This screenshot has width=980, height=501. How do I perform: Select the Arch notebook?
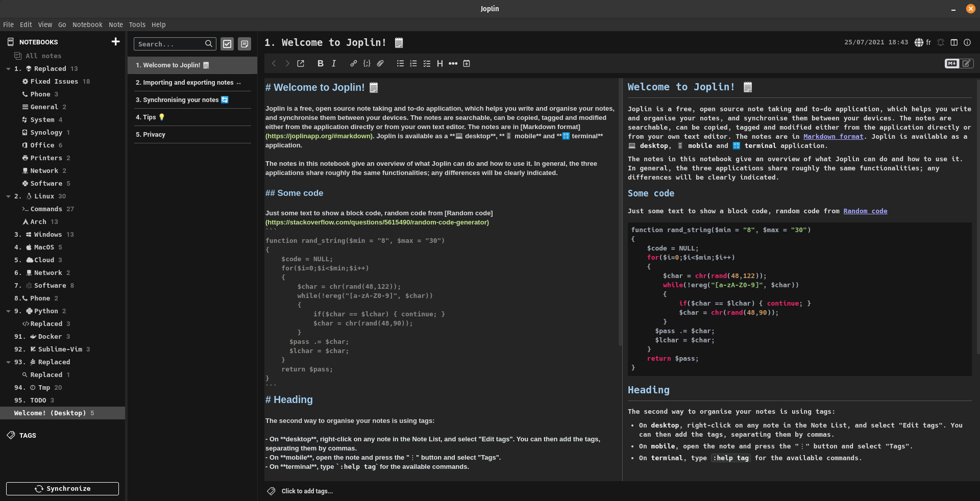[x=62, y=221]
